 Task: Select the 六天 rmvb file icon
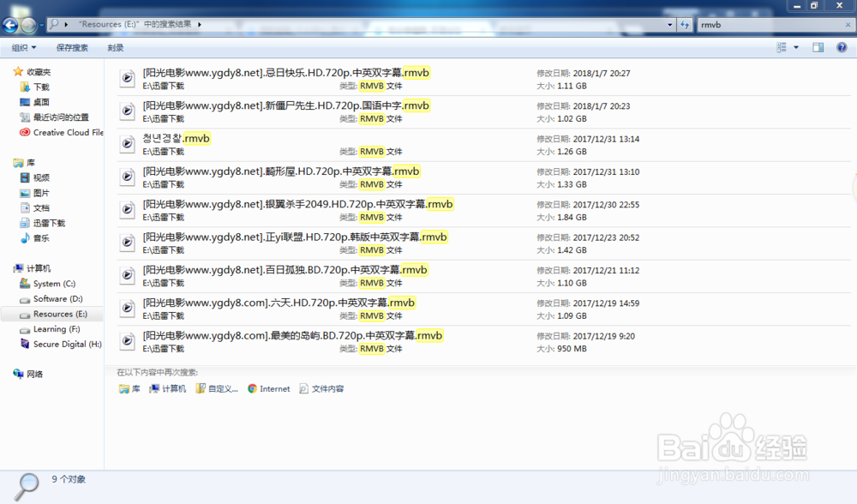(128, 308)
